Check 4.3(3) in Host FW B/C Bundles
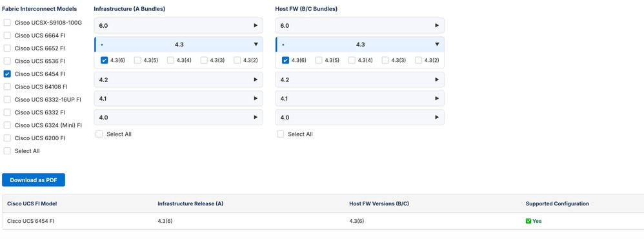 coord(385,61)
